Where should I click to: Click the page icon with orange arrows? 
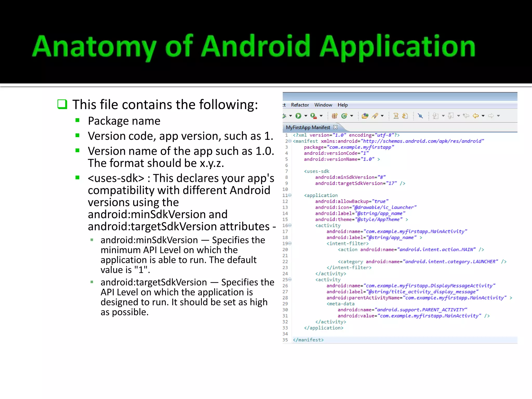click(405, 116)
